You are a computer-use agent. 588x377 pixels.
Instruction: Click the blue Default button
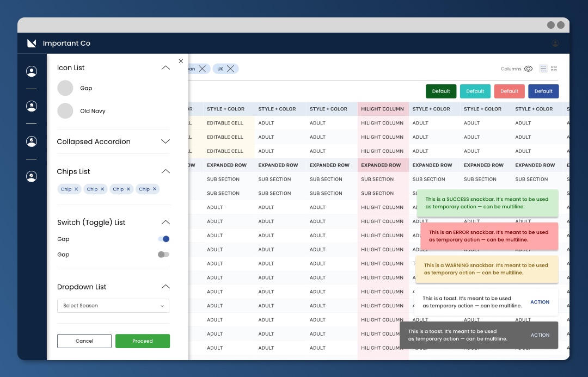[x=543, y=91]
